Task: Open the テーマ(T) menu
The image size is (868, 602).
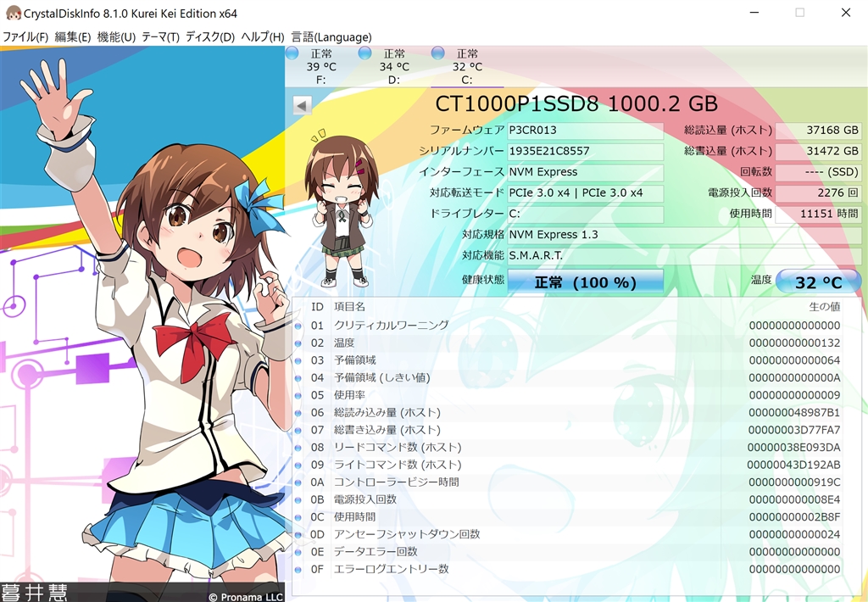Action: [160, 37]
